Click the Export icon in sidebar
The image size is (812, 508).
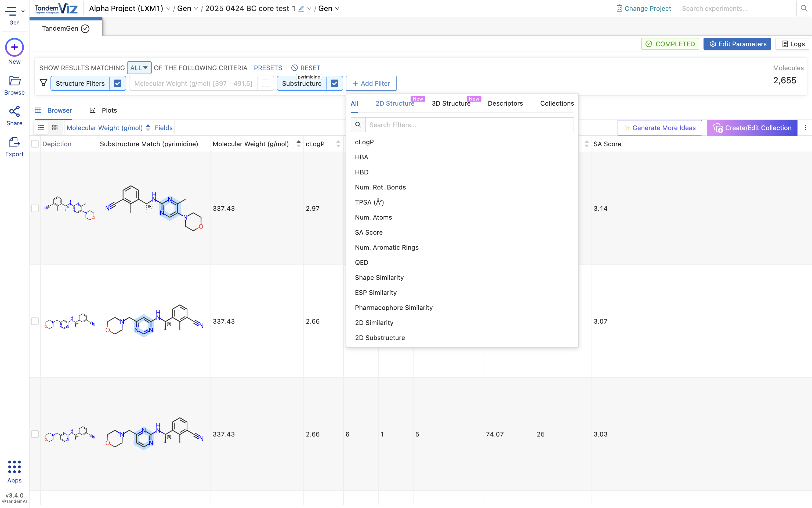(x=15, y=142)
